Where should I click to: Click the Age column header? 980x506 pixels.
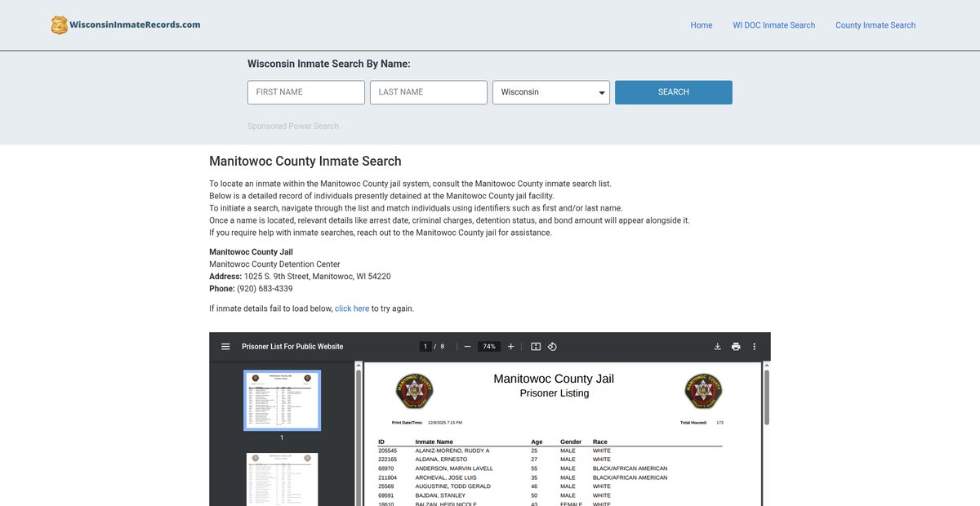[x=537, y=442]
